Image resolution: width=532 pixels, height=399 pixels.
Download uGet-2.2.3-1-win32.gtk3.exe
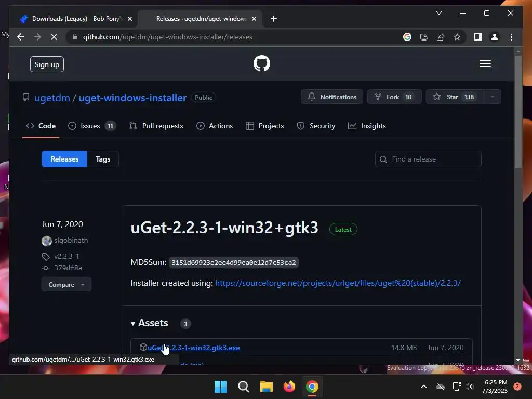pos(193,348)
